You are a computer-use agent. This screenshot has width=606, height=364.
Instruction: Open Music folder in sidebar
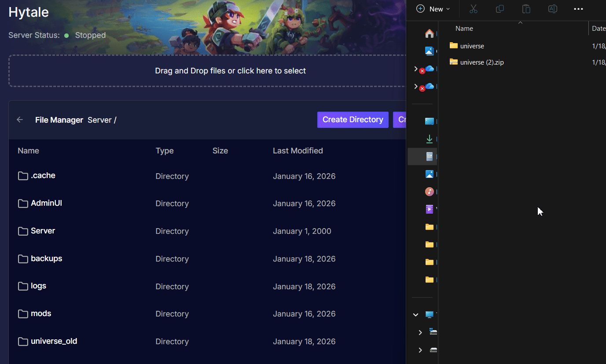[430, 192]
